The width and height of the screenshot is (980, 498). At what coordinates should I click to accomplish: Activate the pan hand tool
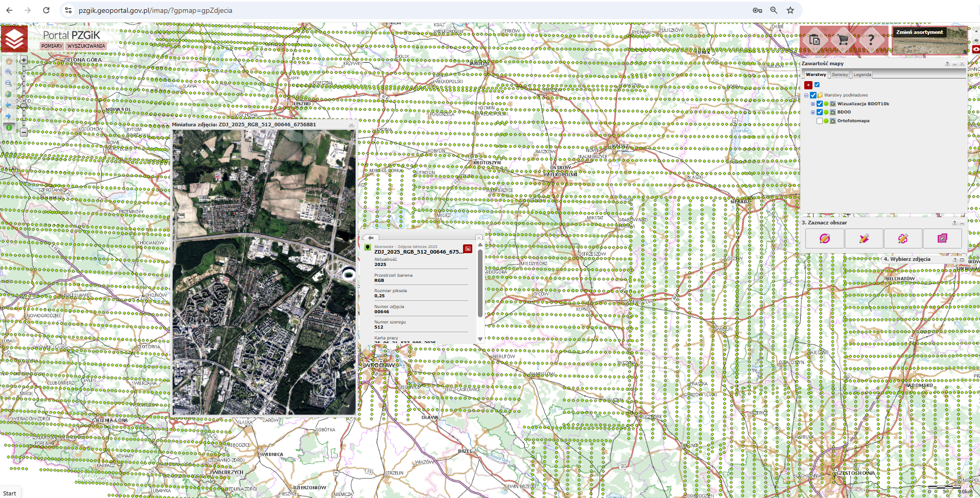pyautogui.click(x=9, y=61)
